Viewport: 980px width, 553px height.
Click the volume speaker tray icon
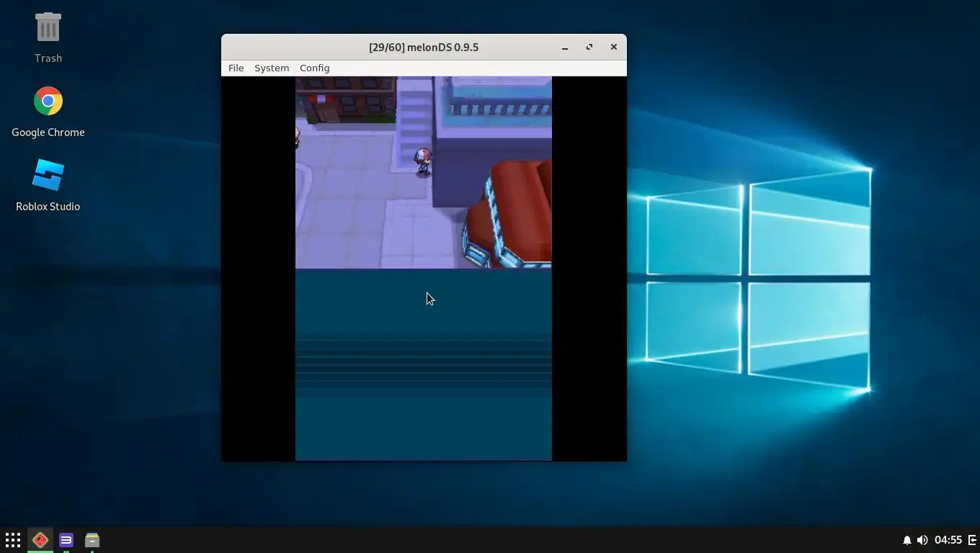click(x=922, y=540)
